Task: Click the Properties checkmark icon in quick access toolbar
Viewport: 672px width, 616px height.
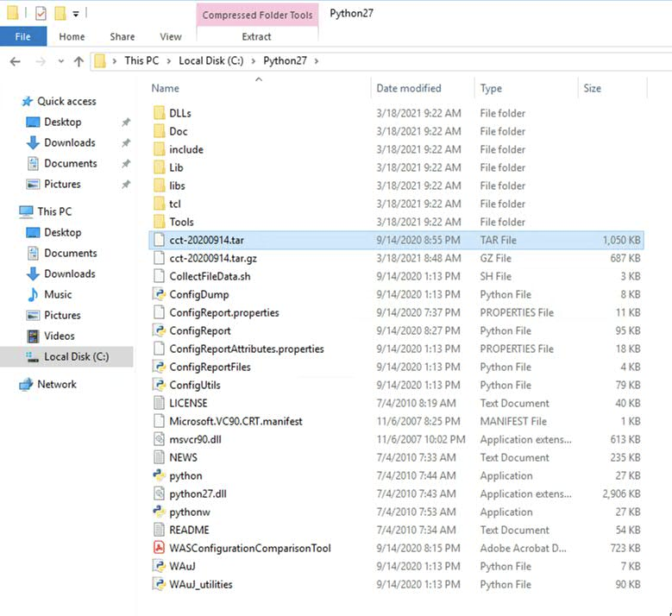Action: click(41, 14)
